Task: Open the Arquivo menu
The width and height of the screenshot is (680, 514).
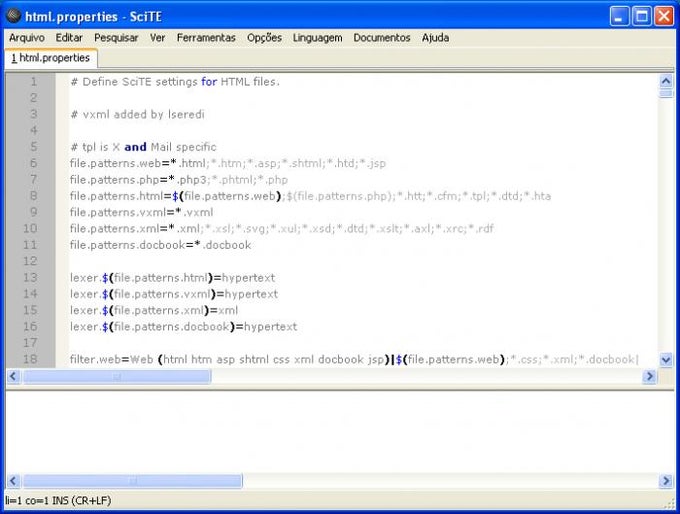Action: click(27, 38)
